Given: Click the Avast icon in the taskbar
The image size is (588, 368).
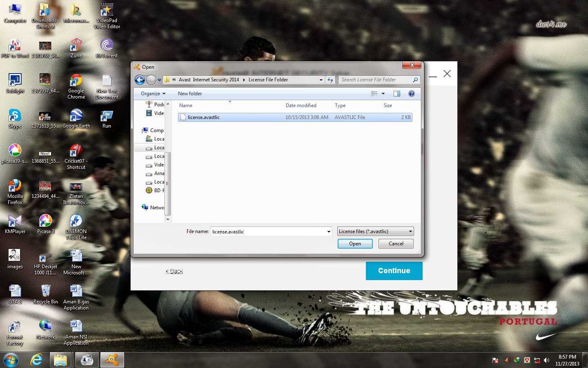Looking at the screenshot, I should (112, 360).
